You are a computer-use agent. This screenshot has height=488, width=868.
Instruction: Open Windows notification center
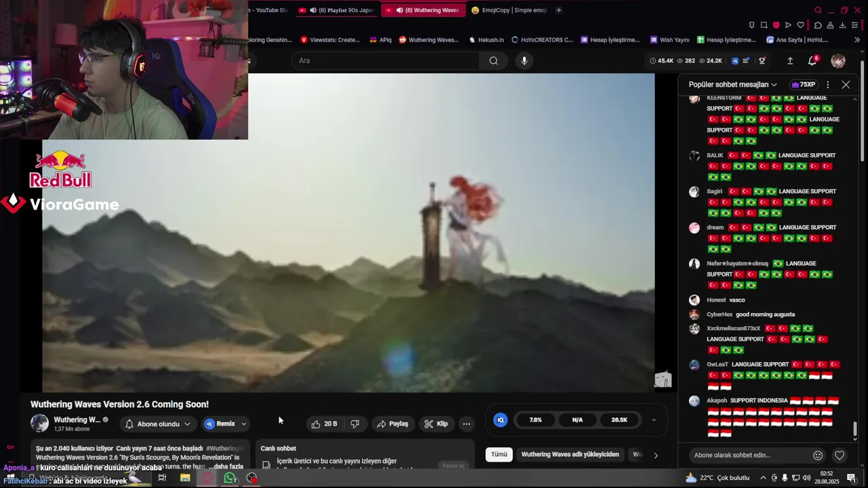pos(852,478)
